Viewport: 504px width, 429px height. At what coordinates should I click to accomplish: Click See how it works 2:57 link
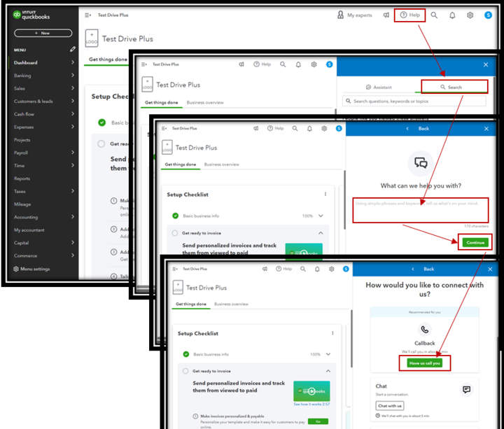311,404
